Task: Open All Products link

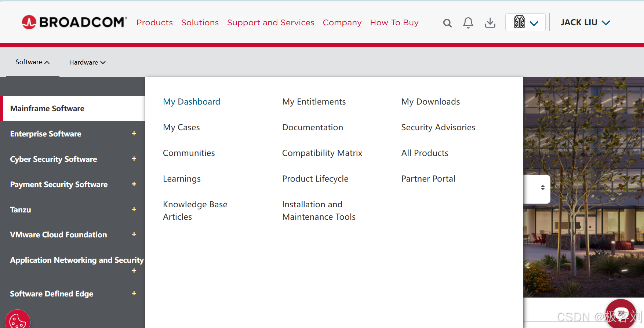Action: [x=425, y=153]
